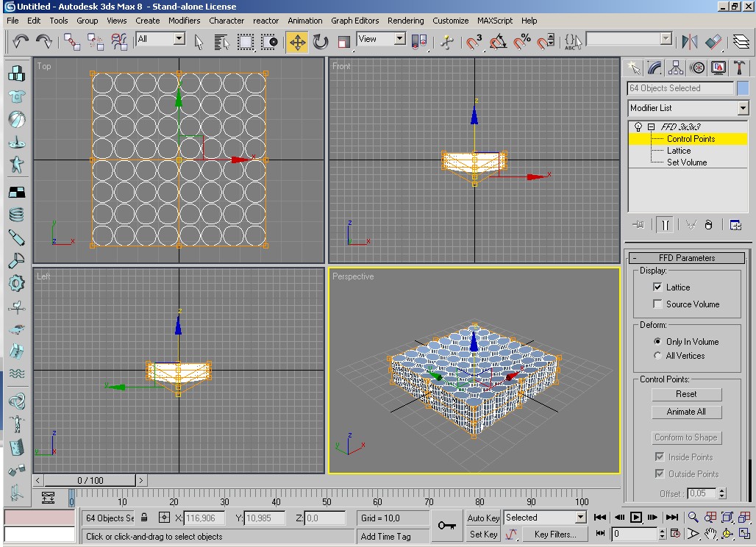
Task: Activate Select and Rotate tool
Action: pyautogui.click(x=320, y=42)
